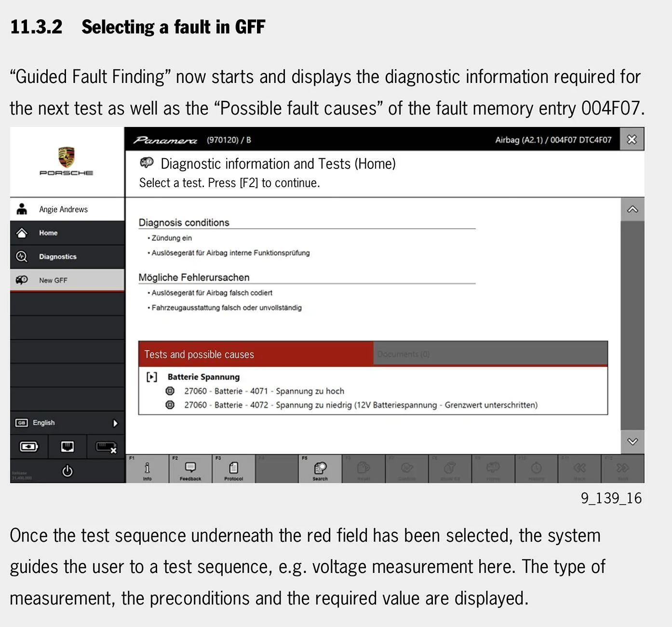This screenshot has width=672, height=627.
Task: Open the Angie Andrews user profile
Action: click(x=67, y=209)
